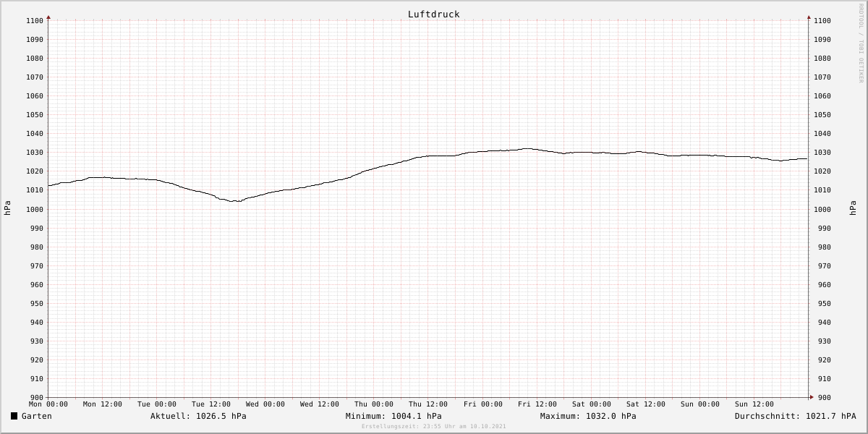
Task: Click the red arrow atop the left axis
Action: coord(48,17)
